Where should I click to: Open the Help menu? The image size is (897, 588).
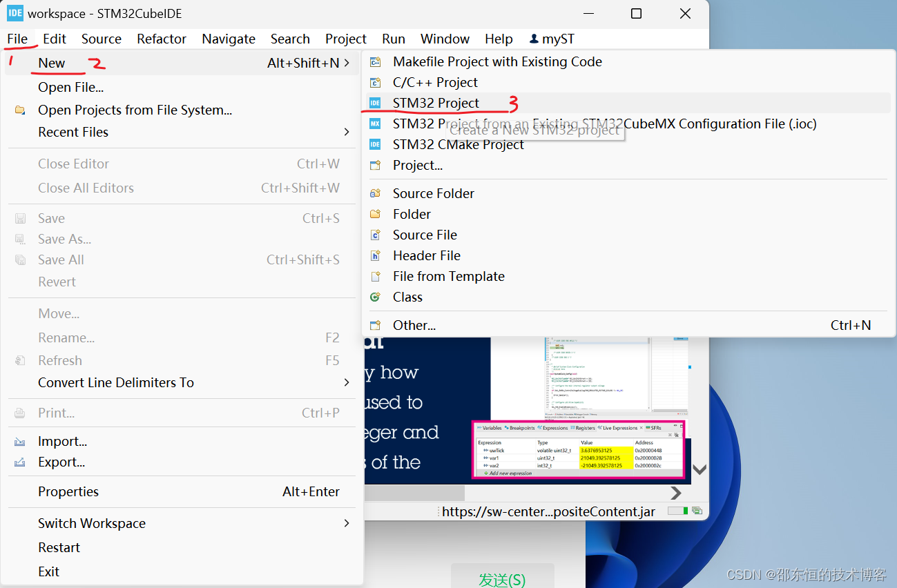tap(499, 39)
